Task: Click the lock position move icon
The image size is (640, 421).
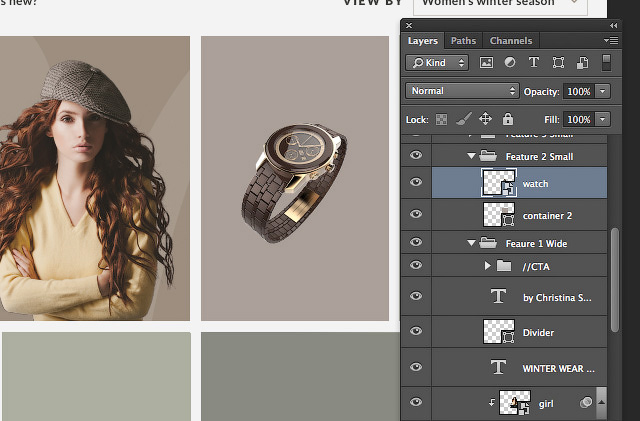Action: [485, 119]
